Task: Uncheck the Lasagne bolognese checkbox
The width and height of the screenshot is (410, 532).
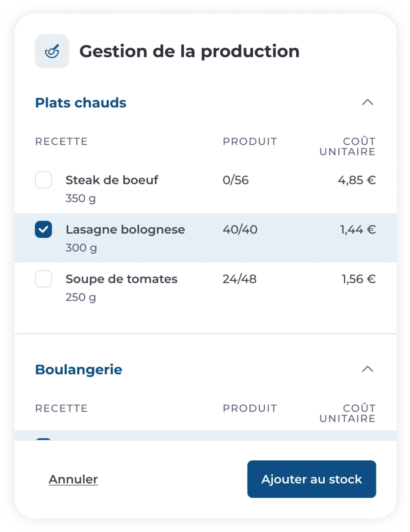Action: click(x=43, y=229)
